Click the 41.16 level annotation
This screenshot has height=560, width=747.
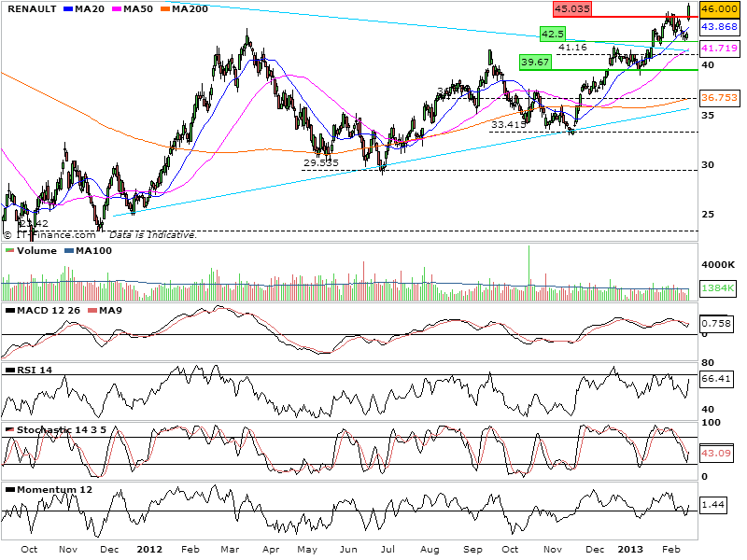pos(572,48)
